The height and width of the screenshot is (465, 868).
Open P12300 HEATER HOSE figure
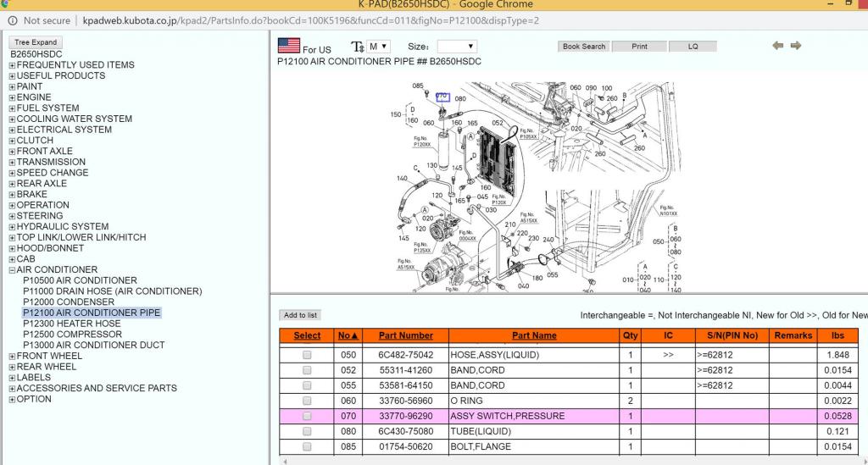click(x=71, y=324)
